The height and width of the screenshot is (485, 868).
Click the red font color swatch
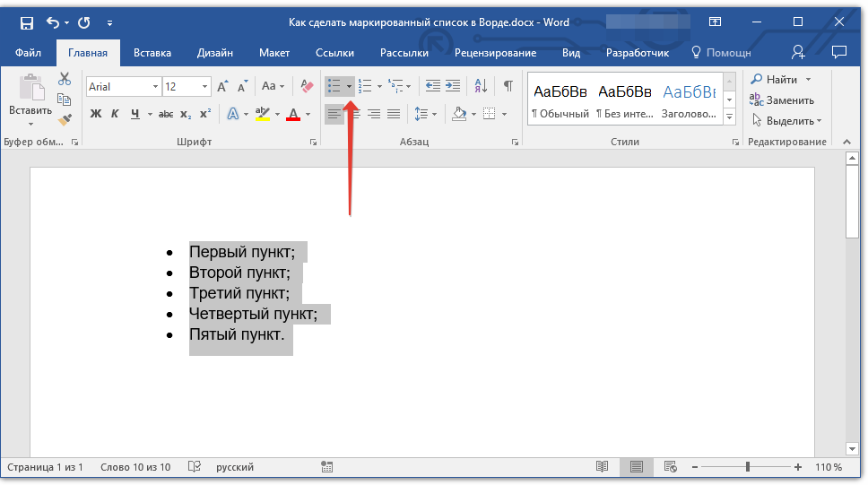coord(292,115)
